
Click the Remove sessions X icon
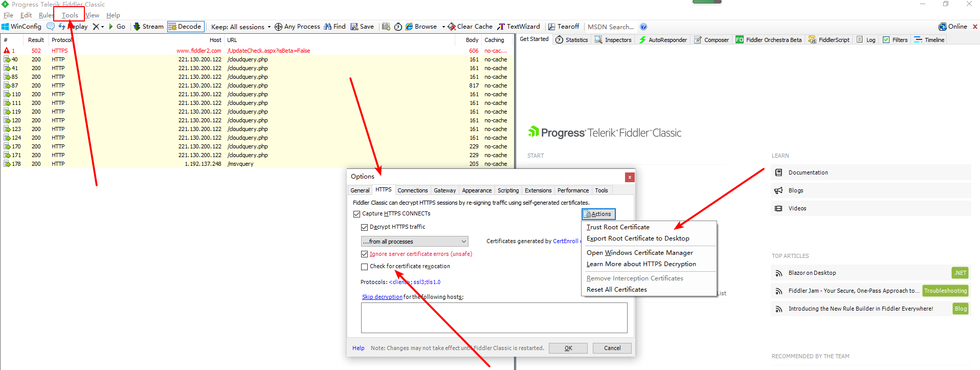click(96, 27)
